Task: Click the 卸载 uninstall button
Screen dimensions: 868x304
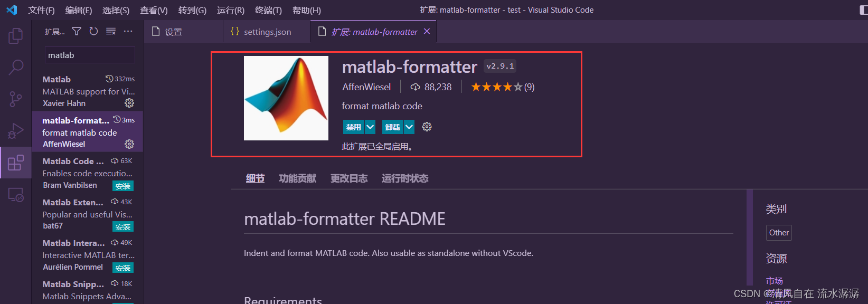Action: click(393, 127)
